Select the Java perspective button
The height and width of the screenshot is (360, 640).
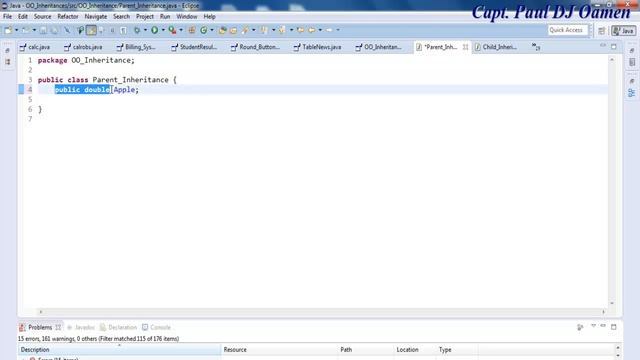[623, 31]
